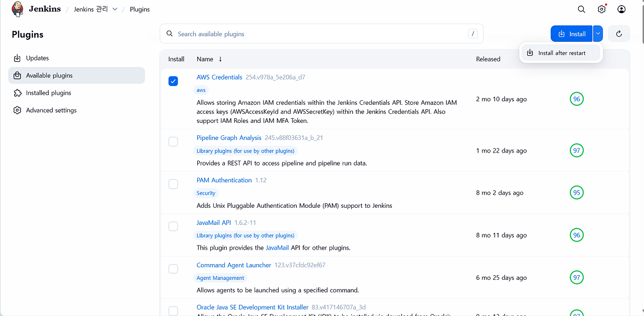The image size is (644, 316).
Task: Sort by the Released column header
Action: tap(488, 59)
